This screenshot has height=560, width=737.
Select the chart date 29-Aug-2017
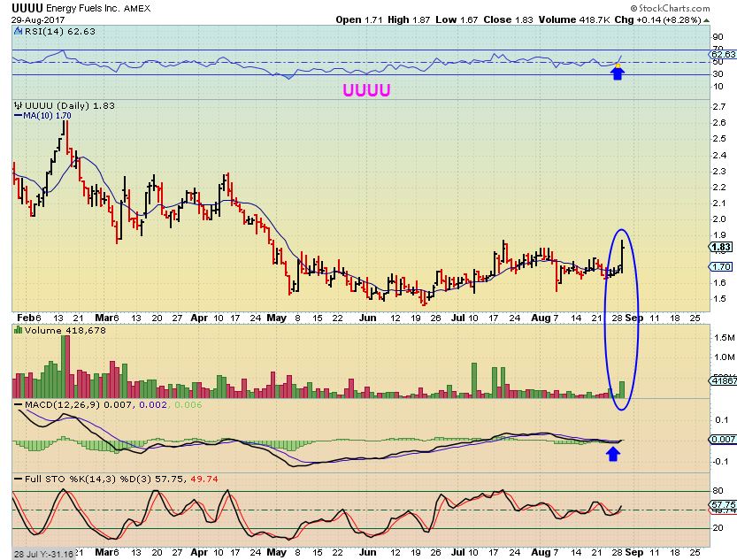tap(38, 20)
